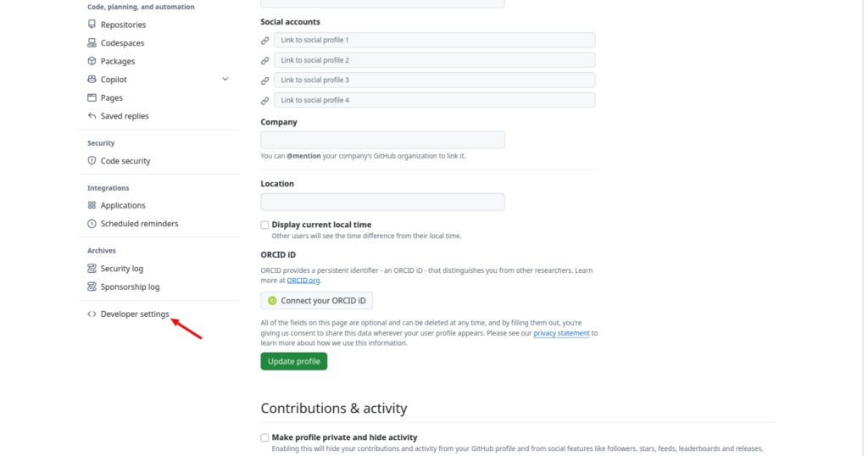This screenshot has height=456, width=868.
Task: Open Applications settings page
Action: [x=123, y=205]
